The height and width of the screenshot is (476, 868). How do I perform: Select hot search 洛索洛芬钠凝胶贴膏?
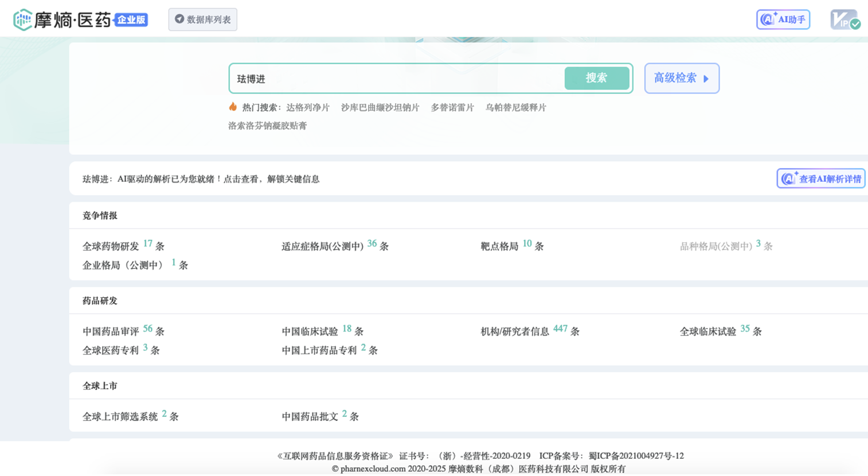tap(267, 126)
